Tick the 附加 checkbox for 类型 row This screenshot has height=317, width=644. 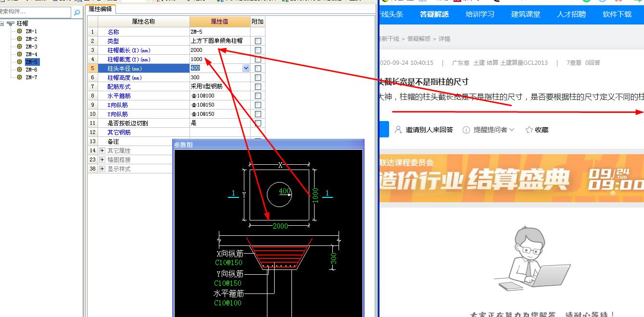[x=258, y=41]
